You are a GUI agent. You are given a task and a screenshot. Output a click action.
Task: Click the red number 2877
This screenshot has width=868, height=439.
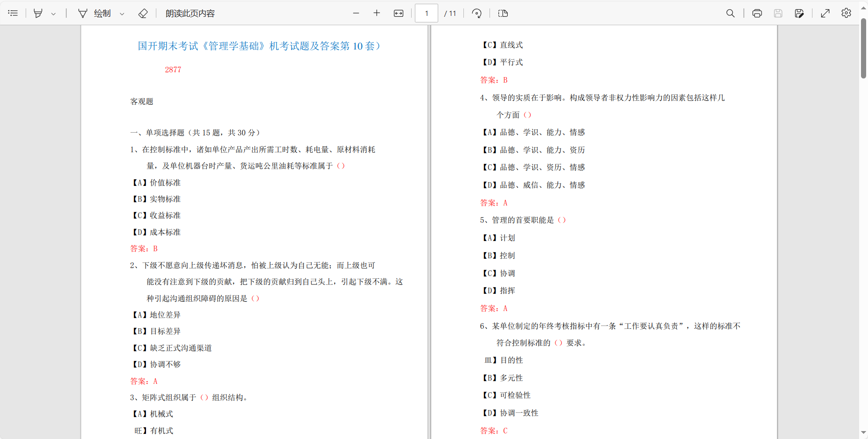[x=173, y=70]
